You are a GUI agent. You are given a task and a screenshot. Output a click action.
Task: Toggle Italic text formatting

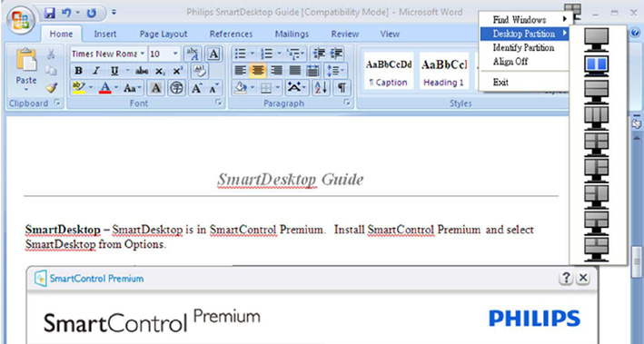96,71
